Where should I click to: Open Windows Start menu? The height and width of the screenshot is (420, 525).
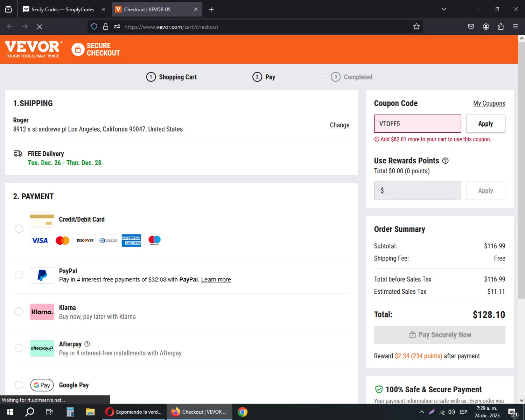pos(10,412)
